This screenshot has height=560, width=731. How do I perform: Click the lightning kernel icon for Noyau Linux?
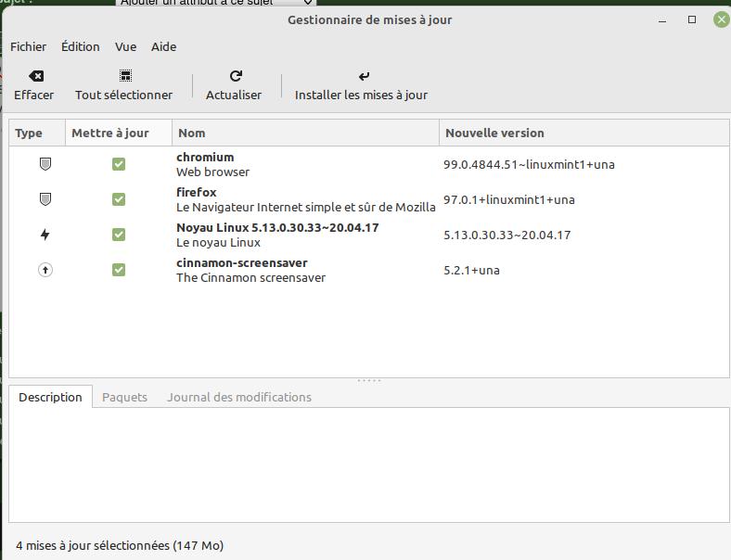click(x=45, y=235)
